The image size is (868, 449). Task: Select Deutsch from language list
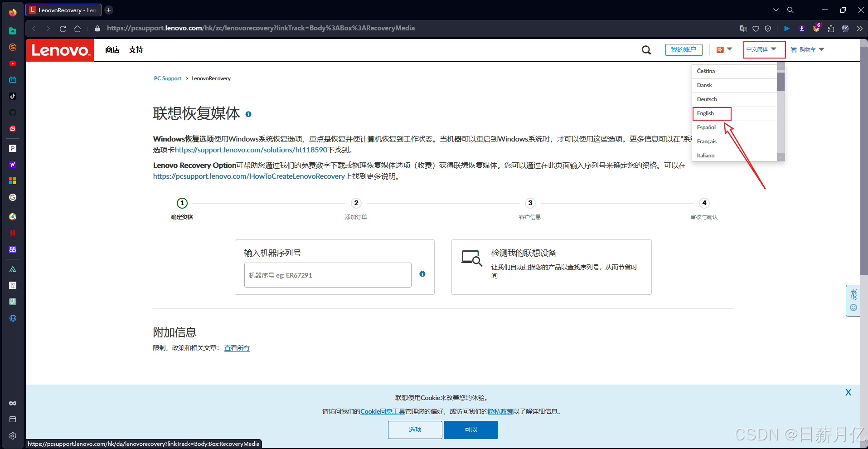734,99
